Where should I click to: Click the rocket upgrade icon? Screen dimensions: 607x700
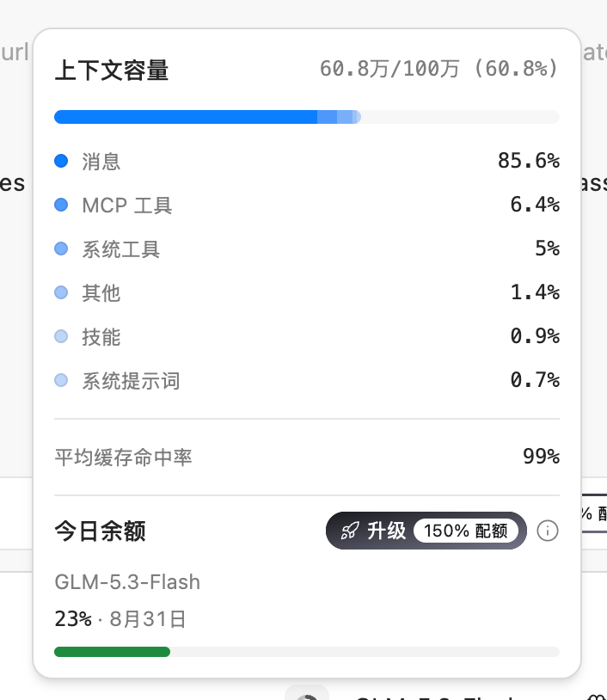(x=349, y=531)
